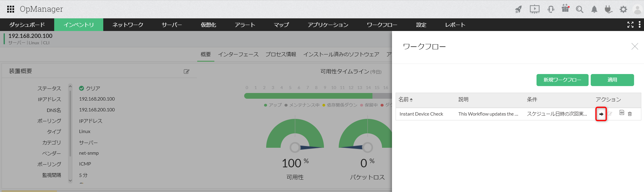Edit the 装置概要 device summary
Viewport: 644px width, 192px height.
[x=187, y=71]
